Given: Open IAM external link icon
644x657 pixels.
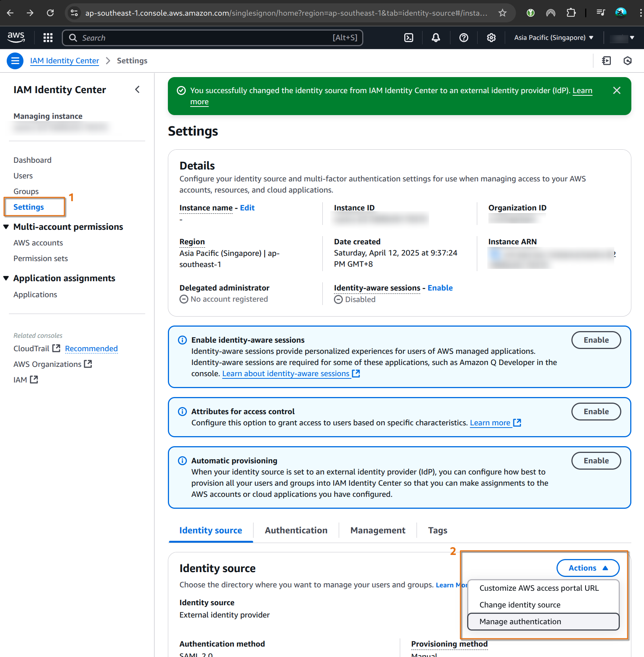Looking at the screenshot, I should point(34,380).
